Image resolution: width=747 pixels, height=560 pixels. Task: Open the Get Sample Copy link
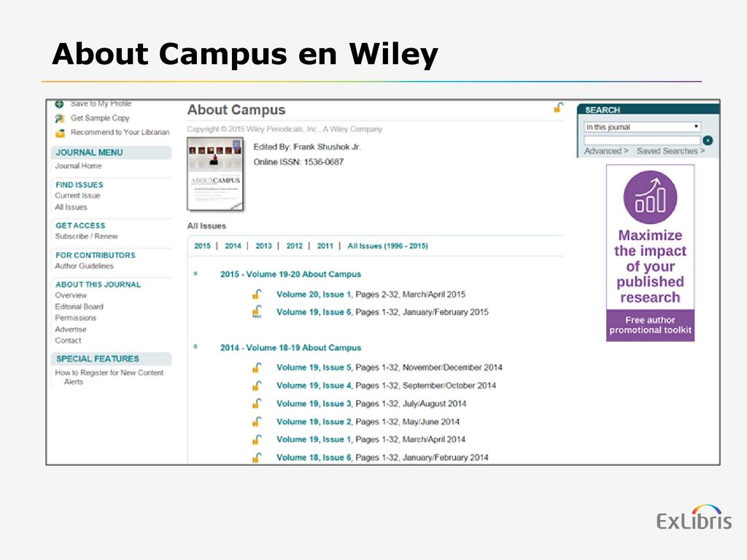(100, 118)
